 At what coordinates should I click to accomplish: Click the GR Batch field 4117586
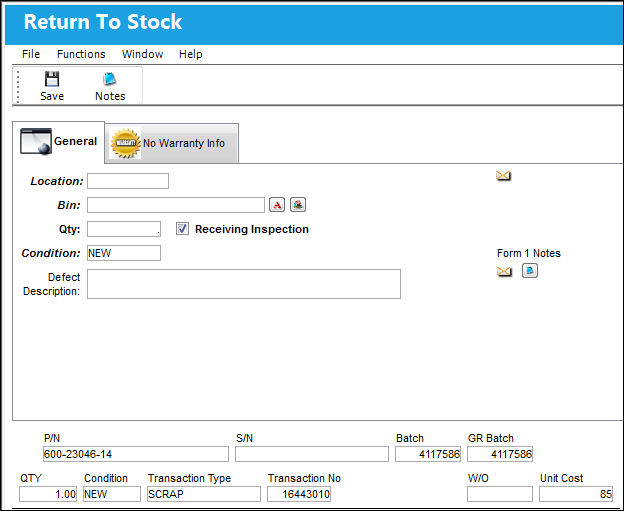click(x=500, y=454)
